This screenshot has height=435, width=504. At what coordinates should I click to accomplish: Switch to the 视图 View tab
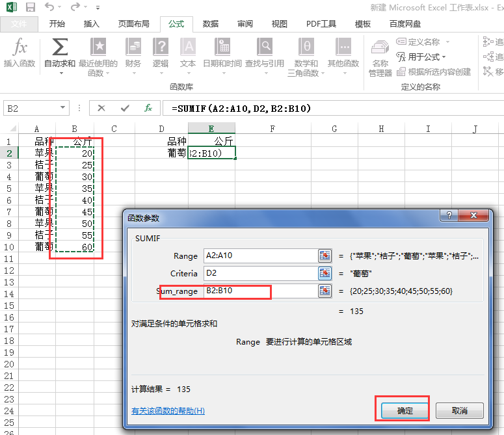(x=279, y=24)
